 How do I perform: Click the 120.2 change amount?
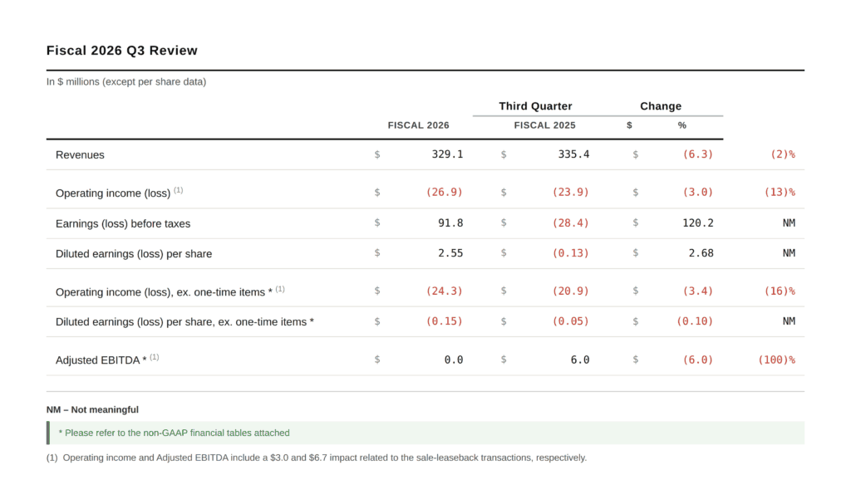click(696, 223)
